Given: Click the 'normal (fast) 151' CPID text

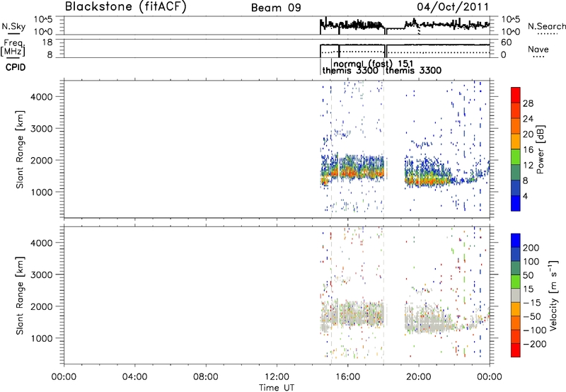Looking at the screenshot, I should pyautogui.click(x=374, y=64).
